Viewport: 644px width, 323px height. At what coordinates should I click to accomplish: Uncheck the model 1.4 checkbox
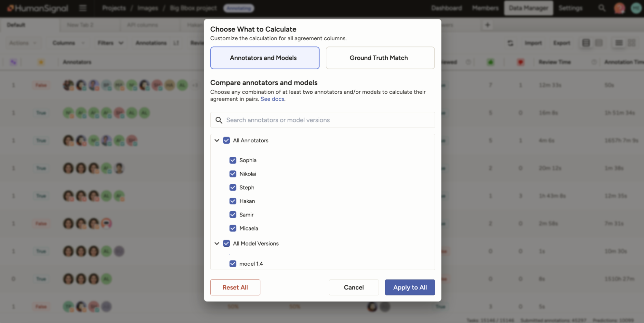coord(233,264)
